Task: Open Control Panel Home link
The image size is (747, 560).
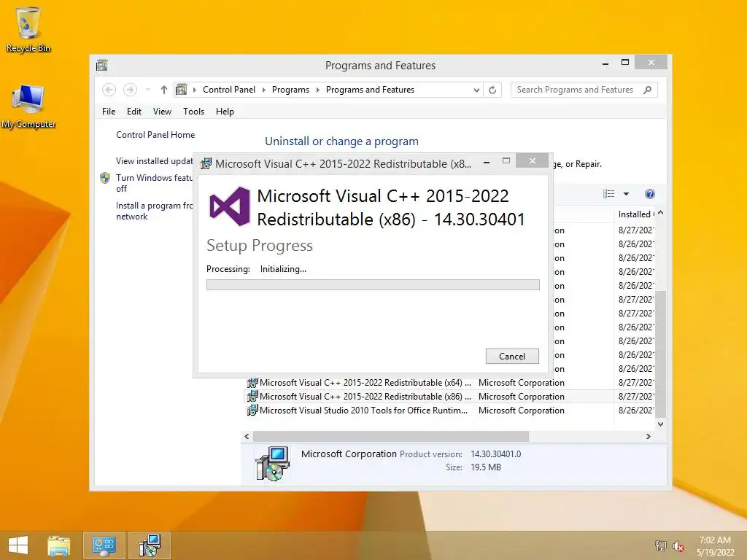Action: tap(155, 135)
